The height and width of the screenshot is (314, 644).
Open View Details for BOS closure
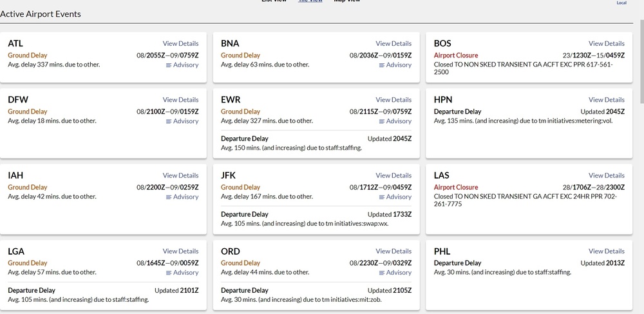[x=606, y=44]
